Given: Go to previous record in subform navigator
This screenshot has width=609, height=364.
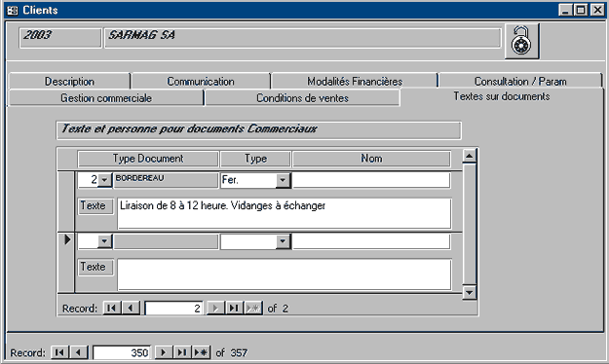Looking at the screenshot, I should [131, 309].
